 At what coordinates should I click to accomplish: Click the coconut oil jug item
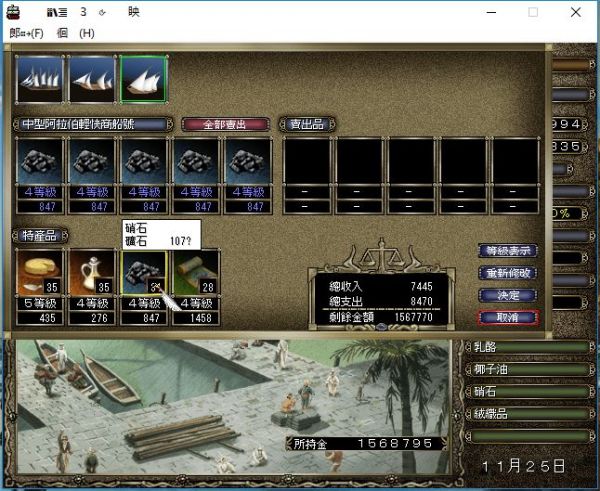click(x=92, y=272)
